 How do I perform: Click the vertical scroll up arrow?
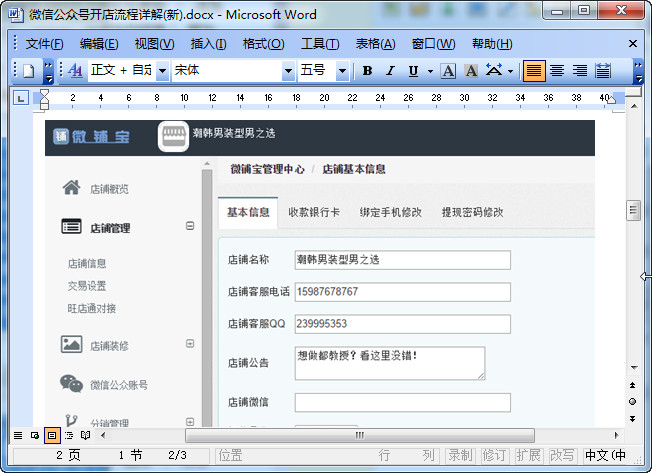pyautogui.click(x=634, y=106)
